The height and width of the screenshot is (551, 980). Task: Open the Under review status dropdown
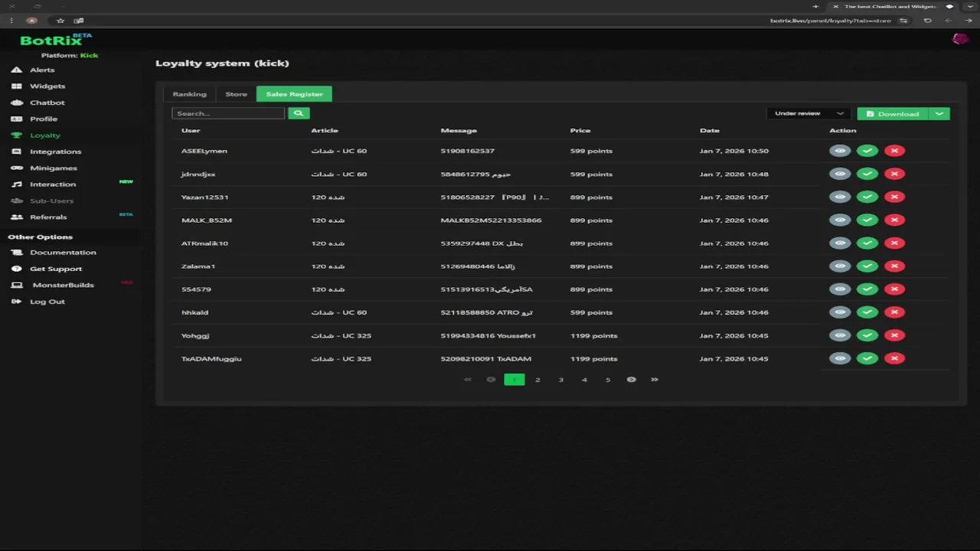tap(808, 113)
